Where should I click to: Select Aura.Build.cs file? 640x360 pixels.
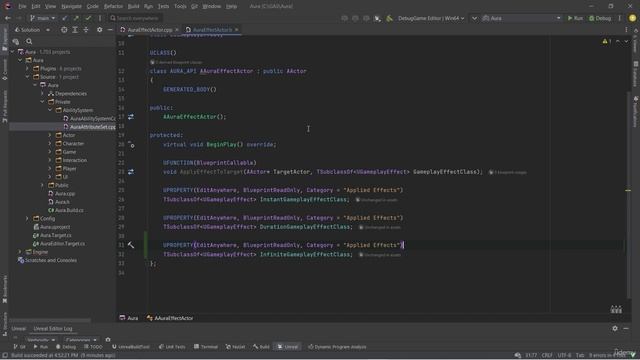[x=66, y=210]
